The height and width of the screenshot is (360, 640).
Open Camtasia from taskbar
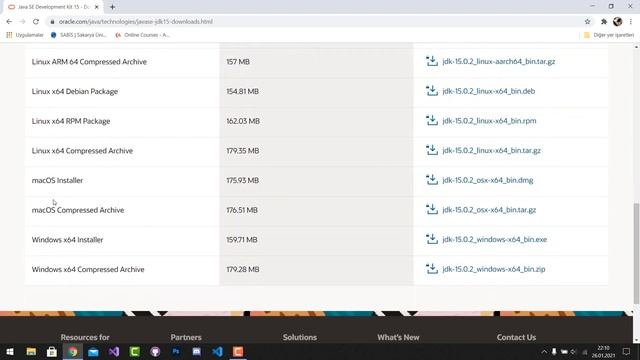point(135,351)
